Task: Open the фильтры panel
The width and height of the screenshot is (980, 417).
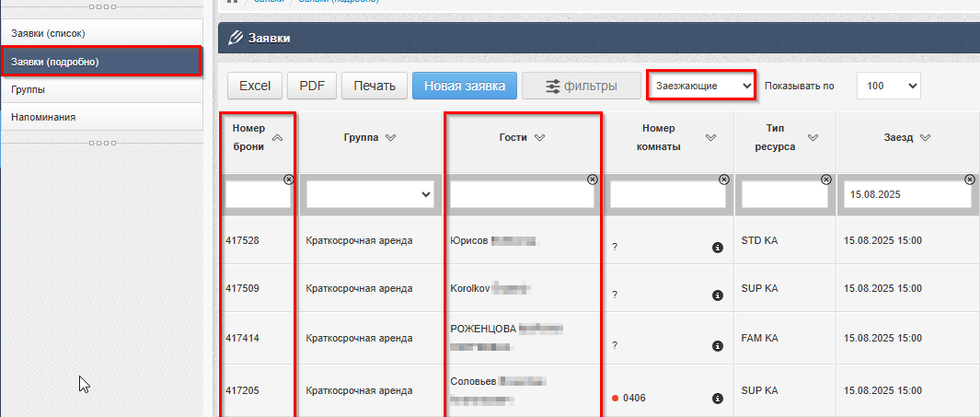Action: coord(582,86)
